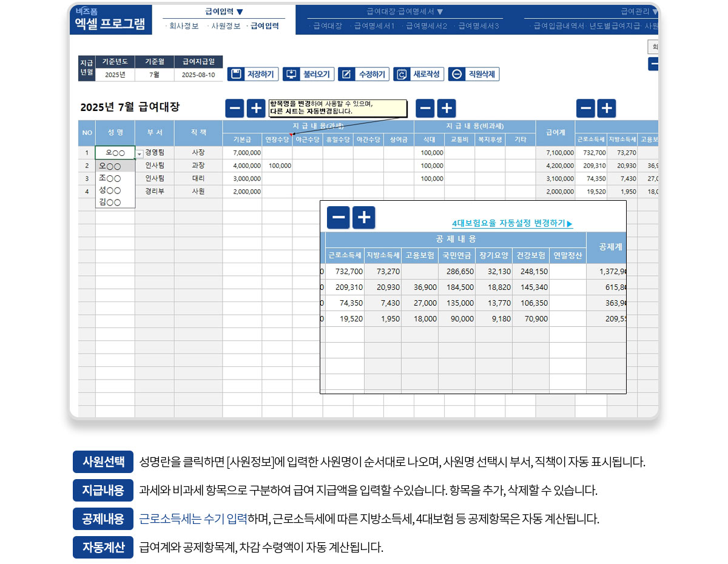
Task: Click minus icon above 근로소득세 deduction columns
Action: tap(585, 109)
